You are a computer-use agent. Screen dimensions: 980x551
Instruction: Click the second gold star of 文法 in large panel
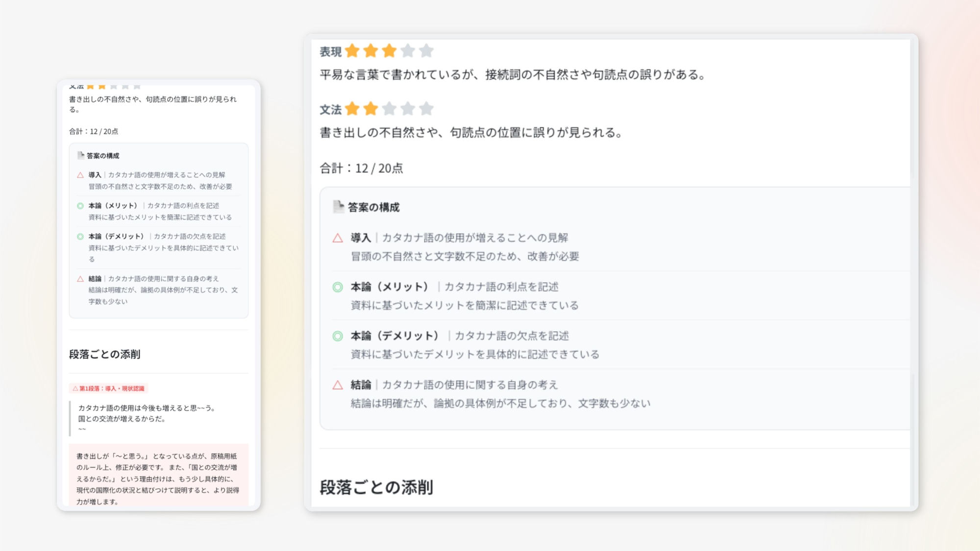[x=371, y=108]
